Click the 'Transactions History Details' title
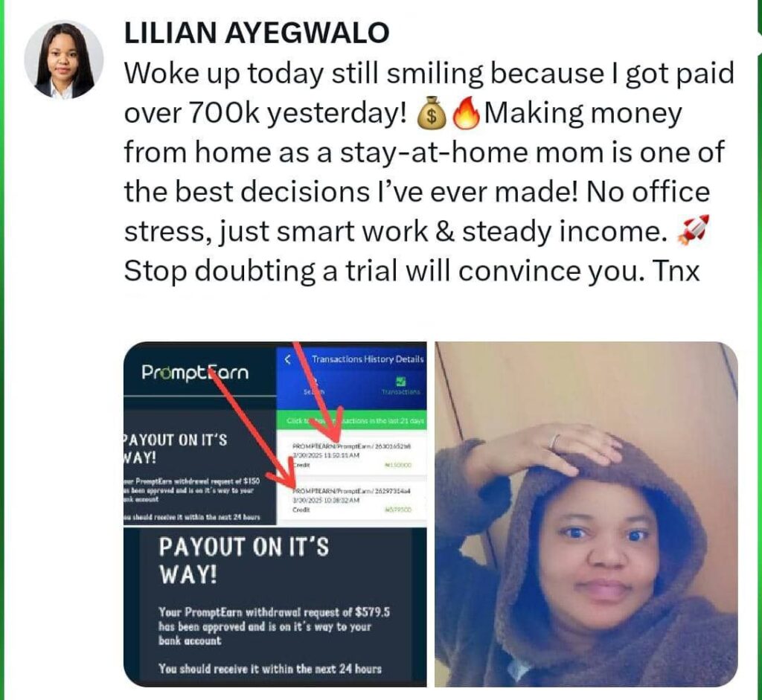 [368, 359]
